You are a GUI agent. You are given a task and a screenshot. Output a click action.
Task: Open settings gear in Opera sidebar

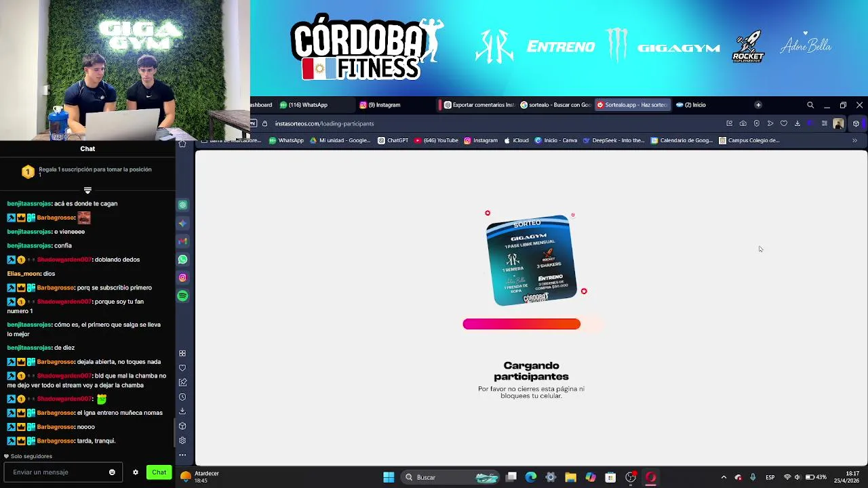182,441
